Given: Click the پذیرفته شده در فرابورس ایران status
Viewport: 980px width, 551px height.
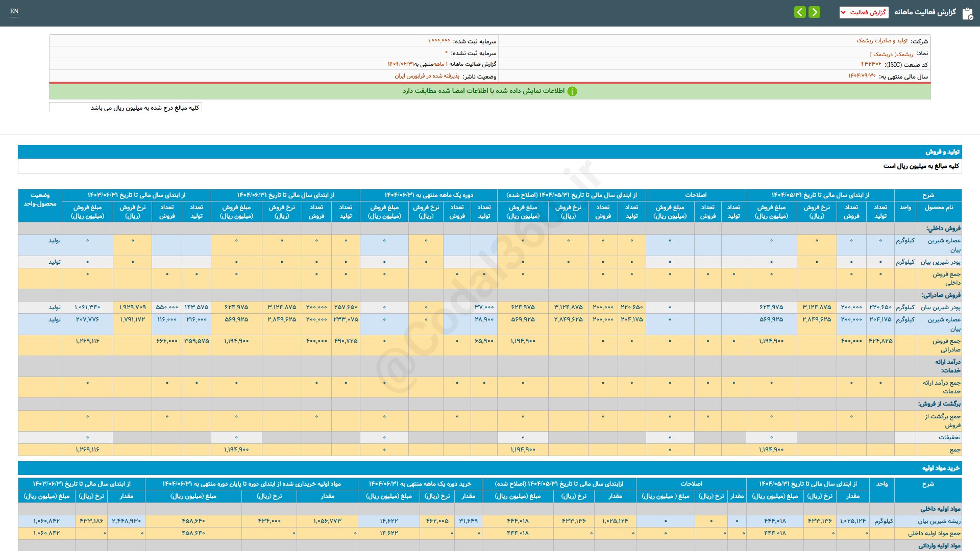Looking at the screenshot, I should click(x=427, y=76).
